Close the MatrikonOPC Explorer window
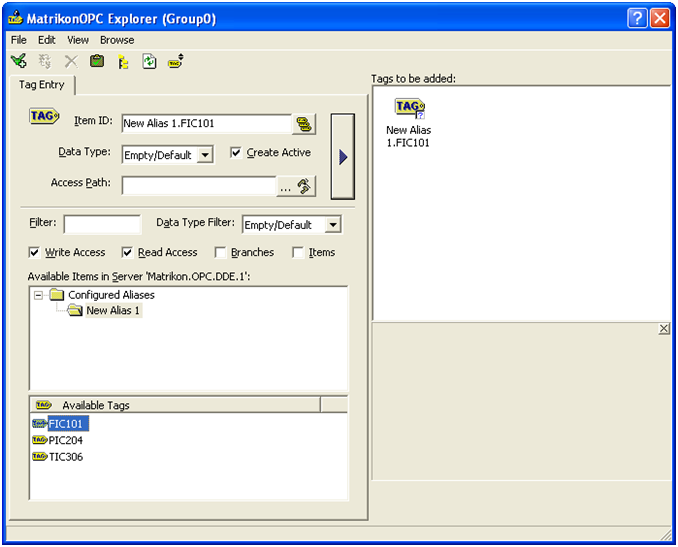Viewport: 678px width, 547px height. (660, 19)
